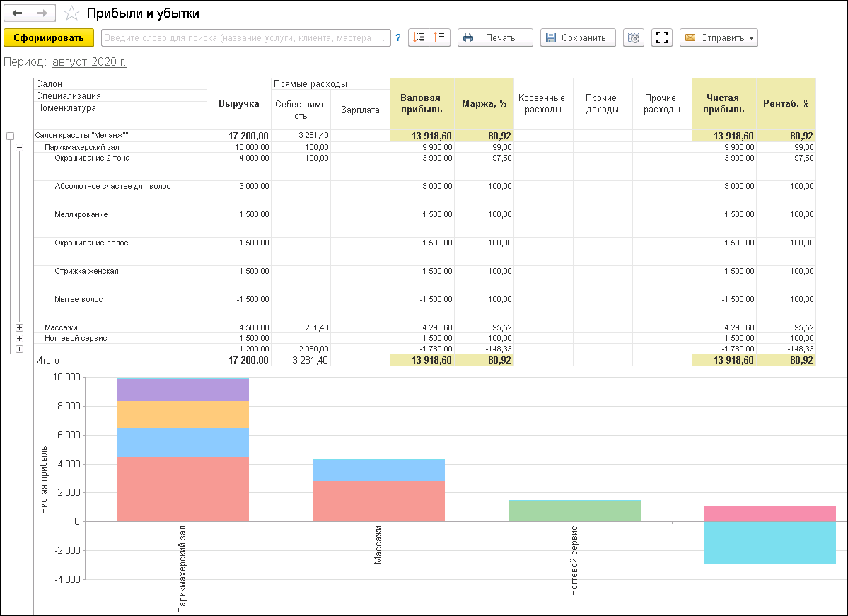Open the август 2020 г. period link
The height and width of the screenshot is (616, 848).
pos(89,62)
